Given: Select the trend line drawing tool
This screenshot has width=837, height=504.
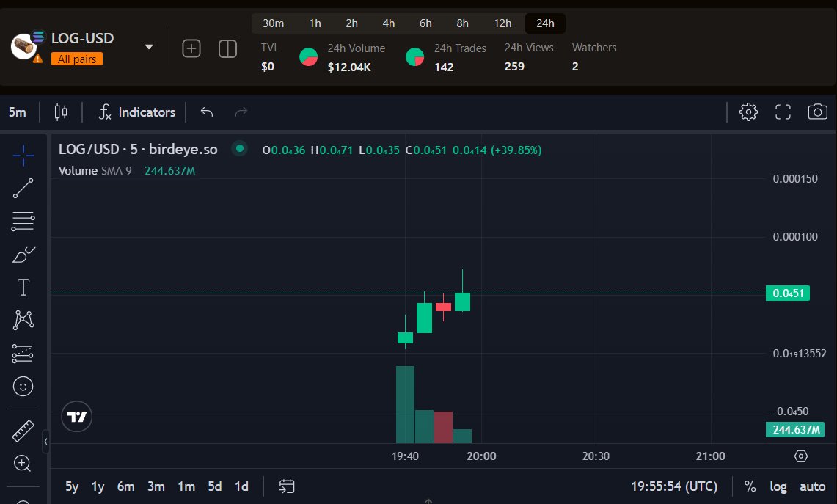Looking at the screenshot, I should pyautogui.click(x=22, y=189).
